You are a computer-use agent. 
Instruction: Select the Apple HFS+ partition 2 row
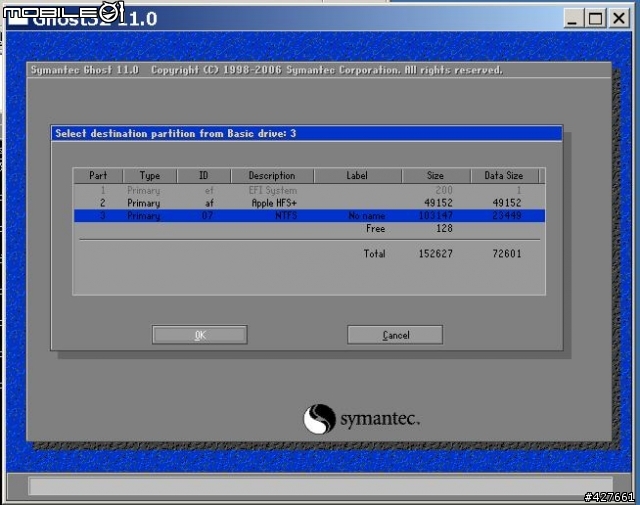309,203
